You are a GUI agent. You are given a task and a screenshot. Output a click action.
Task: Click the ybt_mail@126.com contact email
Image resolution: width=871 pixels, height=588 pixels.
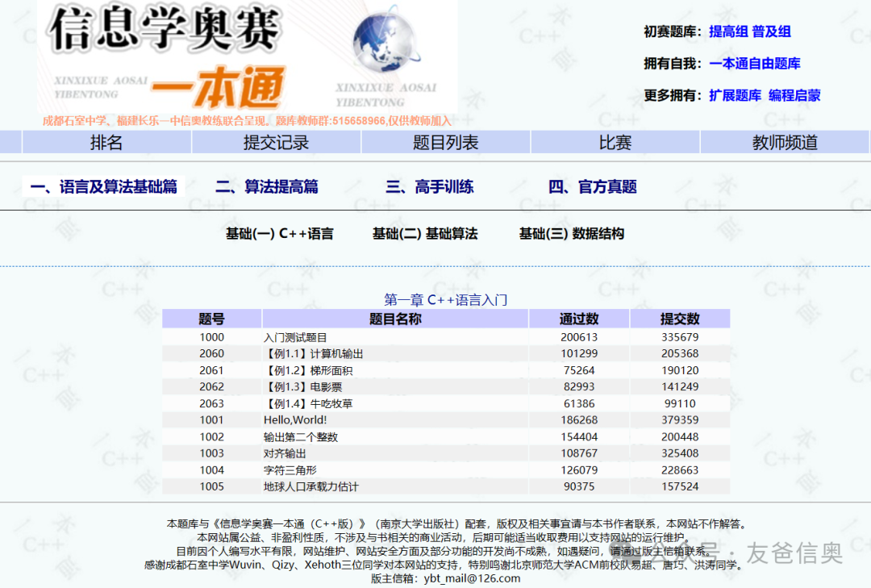tap(472, 578)
